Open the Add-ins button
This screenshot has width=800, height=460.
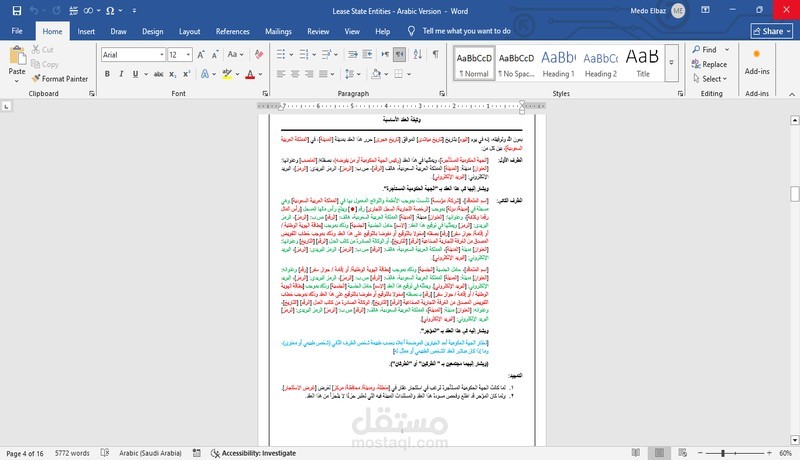pyautogui.click(x=757, y=61)
